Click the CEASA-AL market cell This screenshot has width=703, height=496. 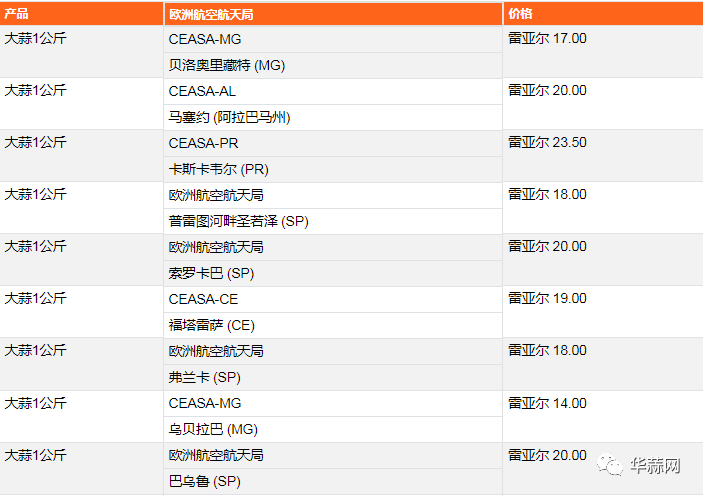tap(333, 91)
